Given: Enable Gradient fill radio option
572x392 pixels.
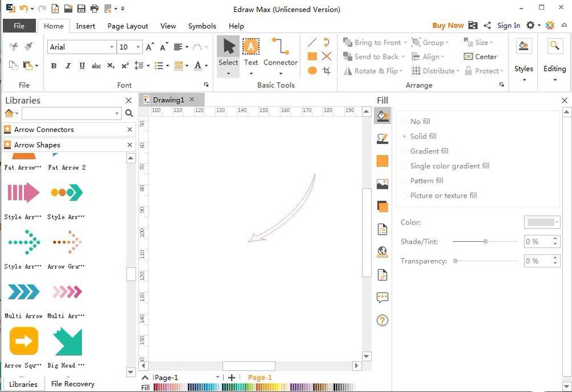Looking at the screenshot, I should pos(406,151).
